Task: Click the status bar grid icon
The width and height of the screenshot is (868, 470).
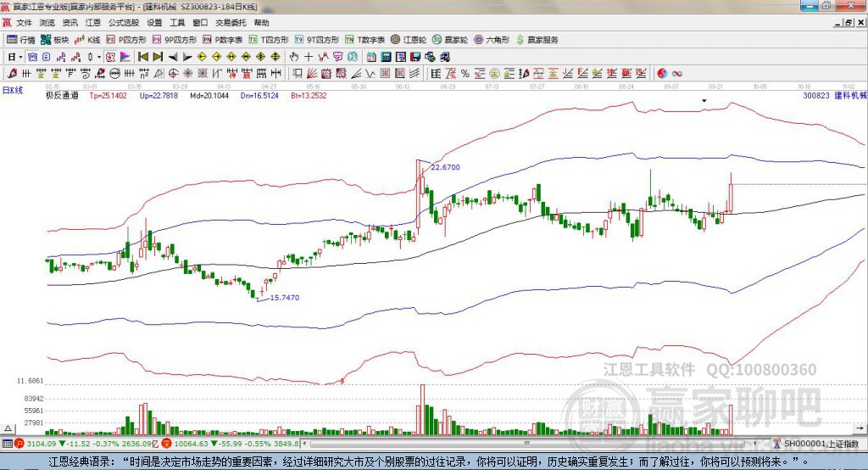Action: pyautogui.click(x=7, y=444)
